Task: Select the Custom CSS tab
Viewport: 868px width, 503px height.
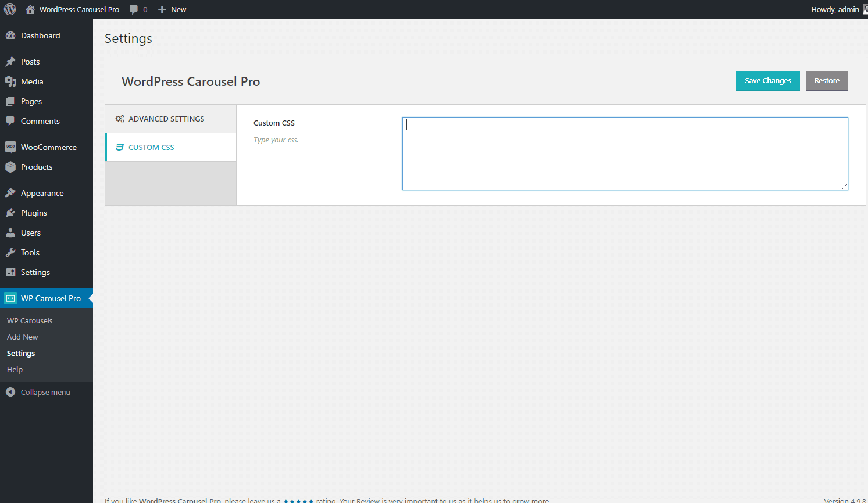Action: [171, 147]
